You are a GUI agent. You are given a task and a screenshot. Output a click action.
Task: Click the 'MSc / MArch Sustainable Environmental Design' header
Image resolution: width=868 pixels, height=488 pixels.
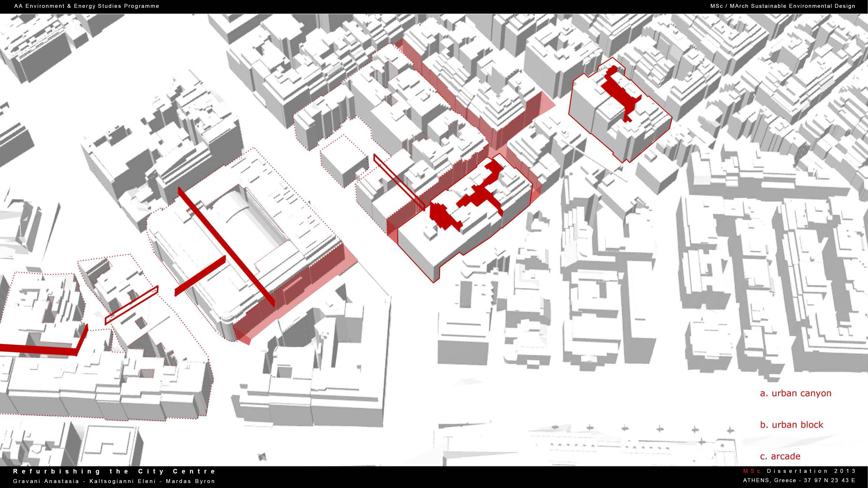tap(783, 6)
